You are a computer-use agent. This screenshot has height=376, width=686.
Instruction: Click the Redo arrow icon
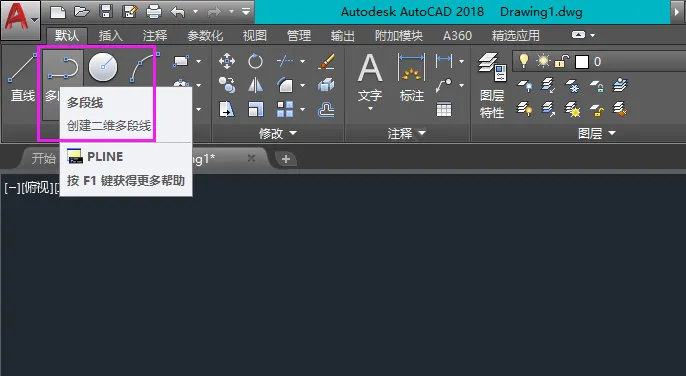coord(214,12)
